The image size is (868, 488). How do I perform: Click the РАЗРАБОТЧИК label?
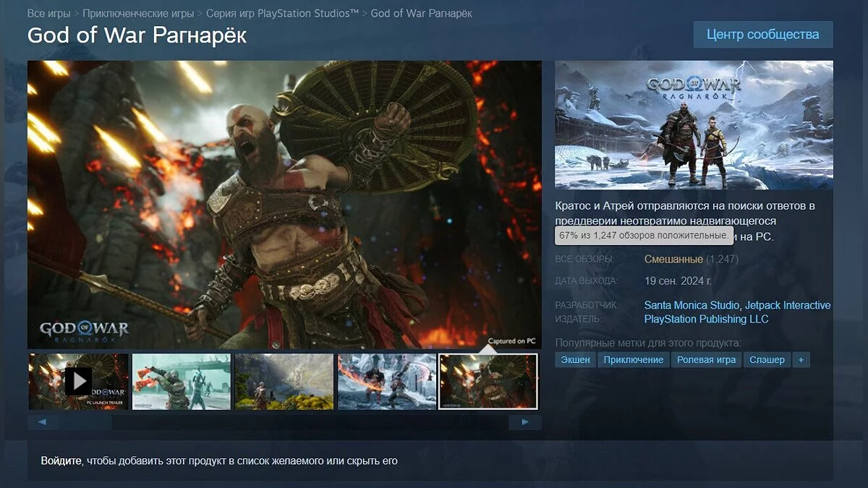[x=586, y=305]
